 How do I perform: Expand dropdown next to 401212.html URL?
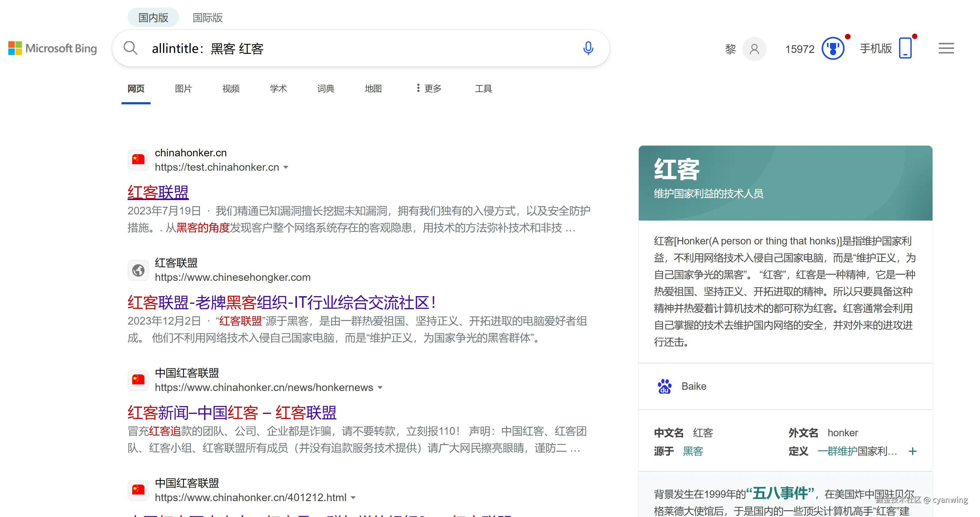353,498
